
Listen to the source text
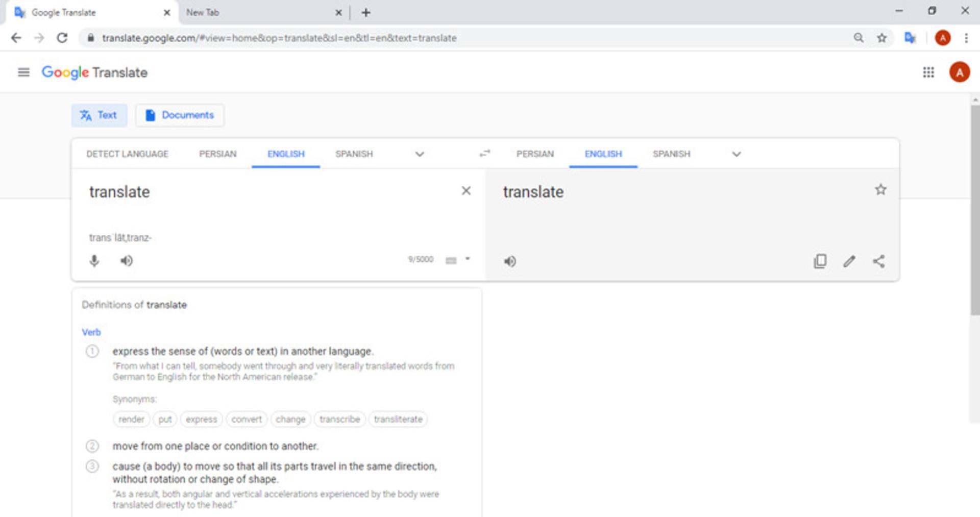[x=127, y=261]
